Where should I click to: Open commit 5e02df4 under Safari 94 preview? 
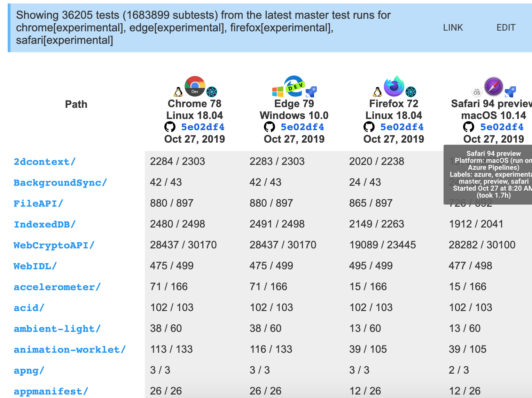pyautogui.click(x=502, y=127)
